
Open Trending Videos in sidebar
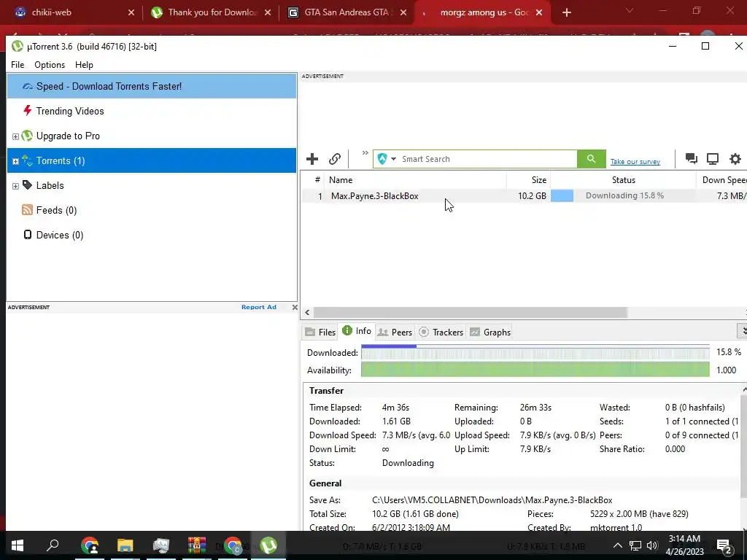70,111
